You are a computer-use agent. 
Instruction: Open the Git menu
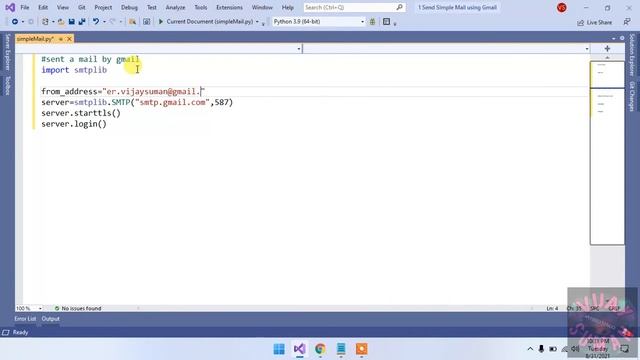pos(82,7)
